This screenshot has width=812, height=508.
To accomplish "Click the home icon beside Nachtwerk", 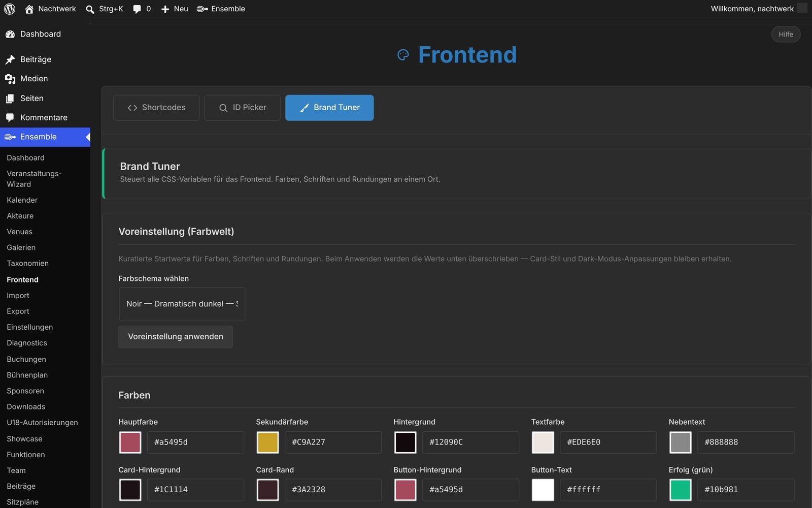I will point(29,9).
